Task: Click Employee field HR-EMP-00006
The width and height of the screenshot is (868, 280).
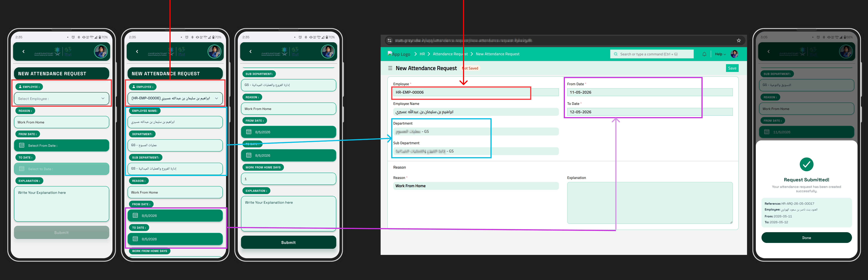Action: tap(476, 92)
